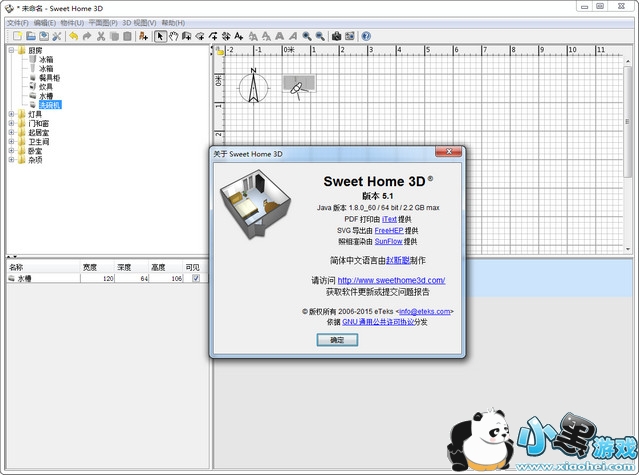Image resolution: width=639 pixels, height=475 pixels.
Task: Click the Create photo camera icon
Action: pos(336,36)
